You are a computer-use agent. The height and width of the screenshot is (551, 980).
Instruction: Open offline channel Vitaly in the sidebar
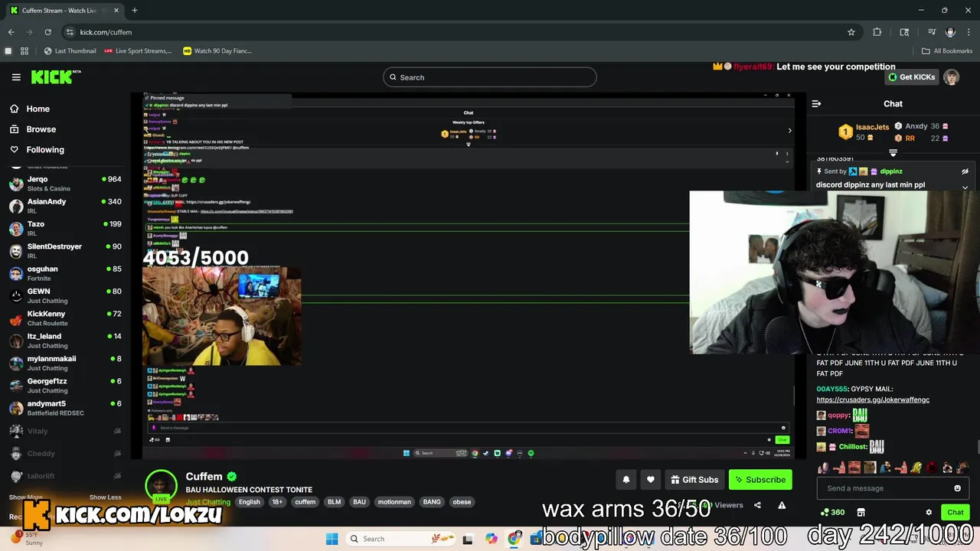tap(64, 431)
